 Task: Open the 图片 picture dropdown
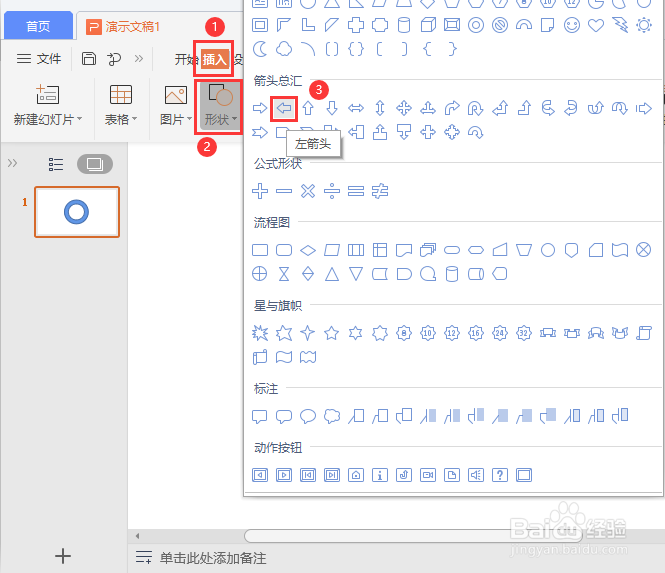pos(176,105)
